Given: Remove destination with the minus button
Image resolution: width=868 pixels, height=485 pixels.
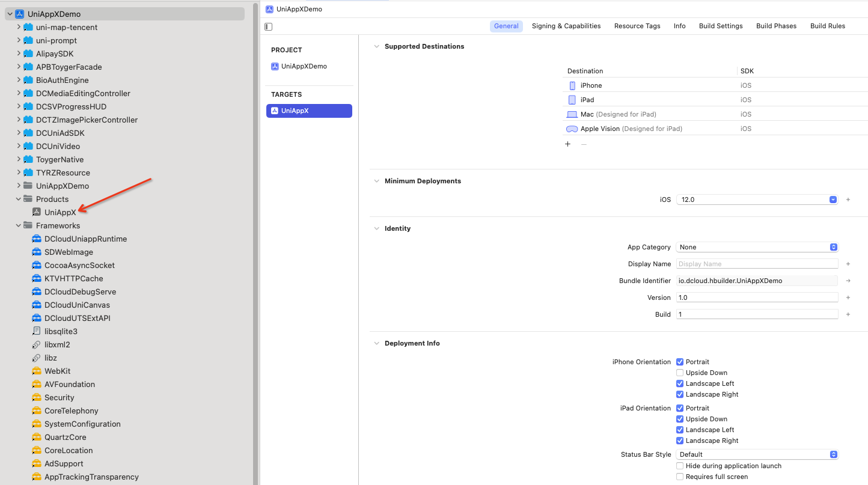Looking at the screenshot, I should (x=584, y=144).
